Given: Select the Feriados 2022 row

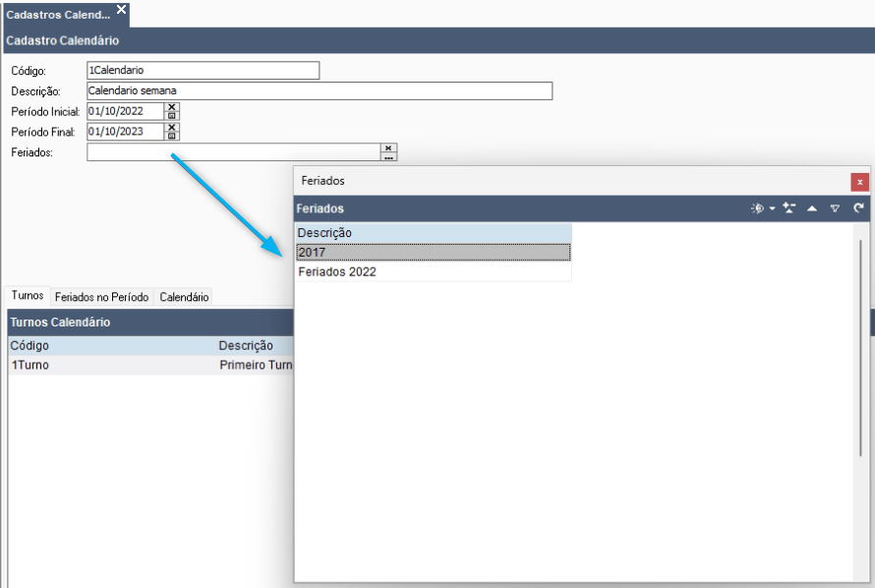Looking at the screenshot, I should pos(433,271).
